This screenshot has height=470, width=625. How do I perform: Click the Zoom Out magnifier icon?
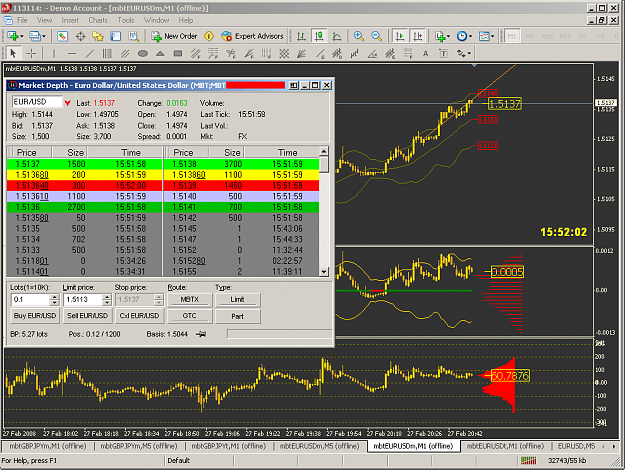point(376,36)
